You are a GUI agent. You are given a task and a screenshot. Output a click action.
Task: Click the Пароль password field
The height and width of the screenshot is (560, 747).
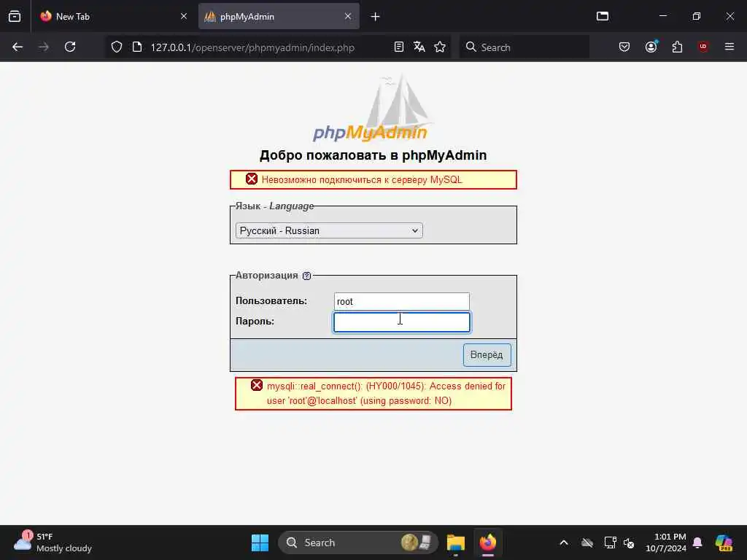tap(402, 322)
